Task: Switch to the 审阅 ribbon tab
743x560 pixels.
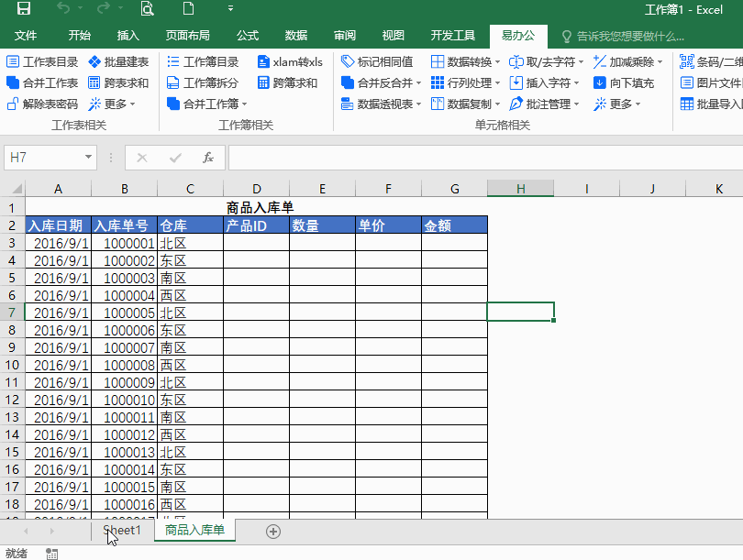Action: [345, 36]
